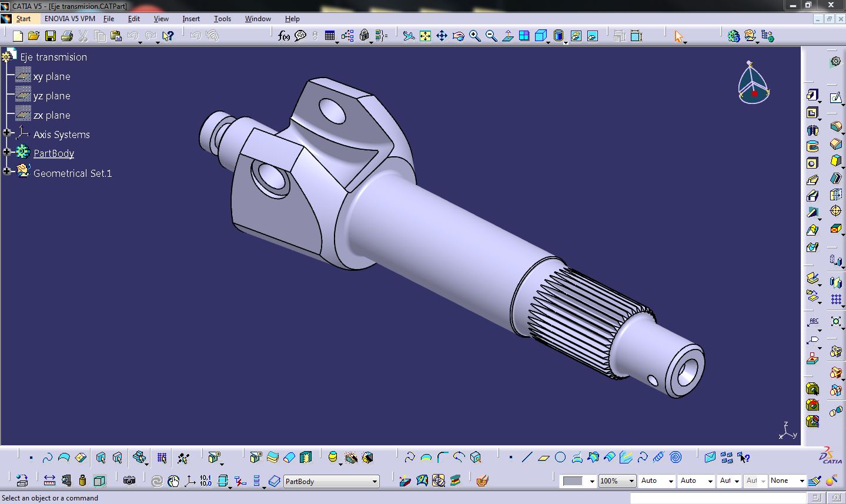Viewport: 846px width, 504px height.
Task: Click the Painter brush icon
Action: (x=814, y=481)
